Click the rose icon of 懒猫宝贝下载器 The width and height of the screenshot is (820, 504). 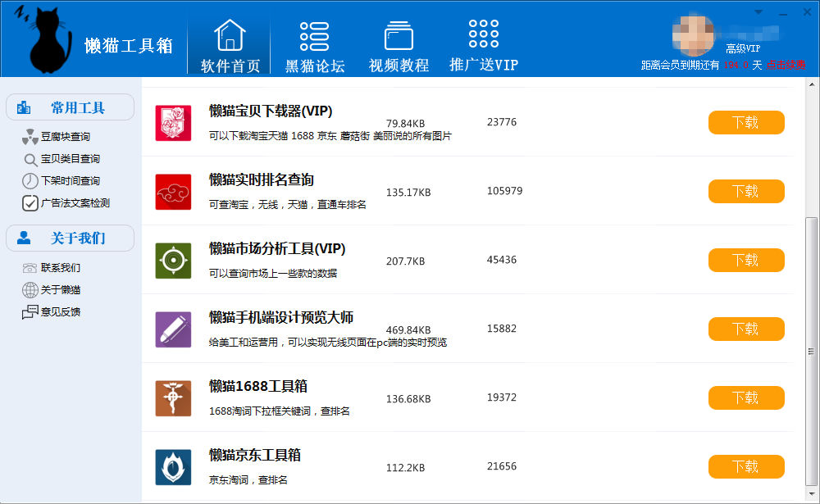(173, 123)
